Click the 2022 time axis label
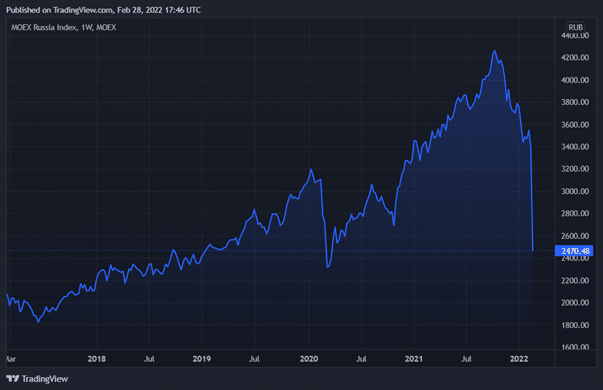The width and height of the screenshot is (603, 390). tap(519, 359)
